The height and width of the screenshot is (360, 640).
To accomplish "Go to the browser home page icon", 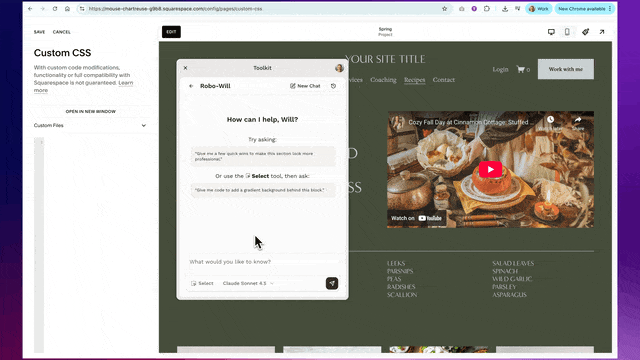I will point(67,9).
